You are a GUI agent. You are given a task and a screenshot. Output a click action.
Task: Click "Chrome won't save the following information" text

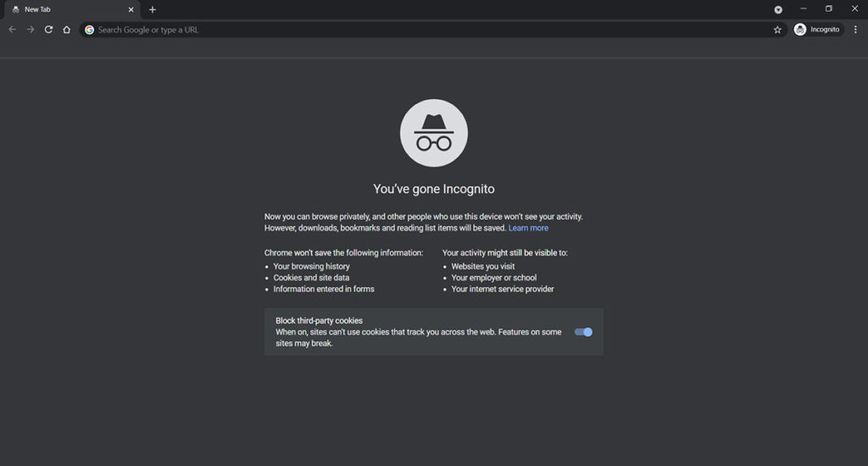click(343, 253)
